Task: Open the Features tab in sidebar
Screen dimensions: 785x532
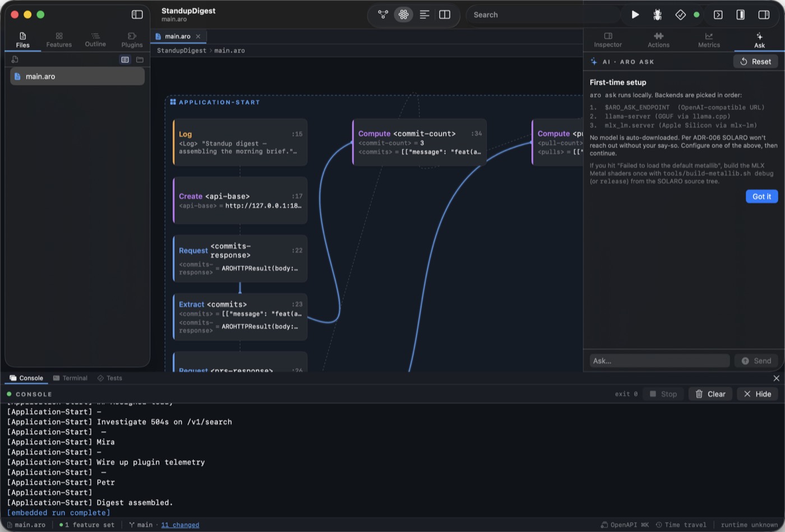Action: 59,40
